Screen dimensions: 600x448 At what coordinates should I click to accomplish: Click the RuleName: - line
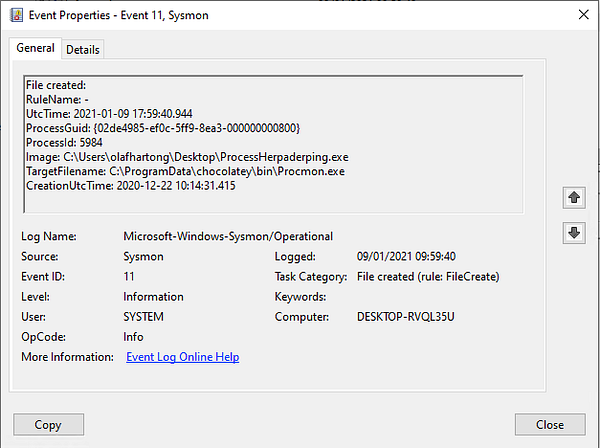[57, 99]
